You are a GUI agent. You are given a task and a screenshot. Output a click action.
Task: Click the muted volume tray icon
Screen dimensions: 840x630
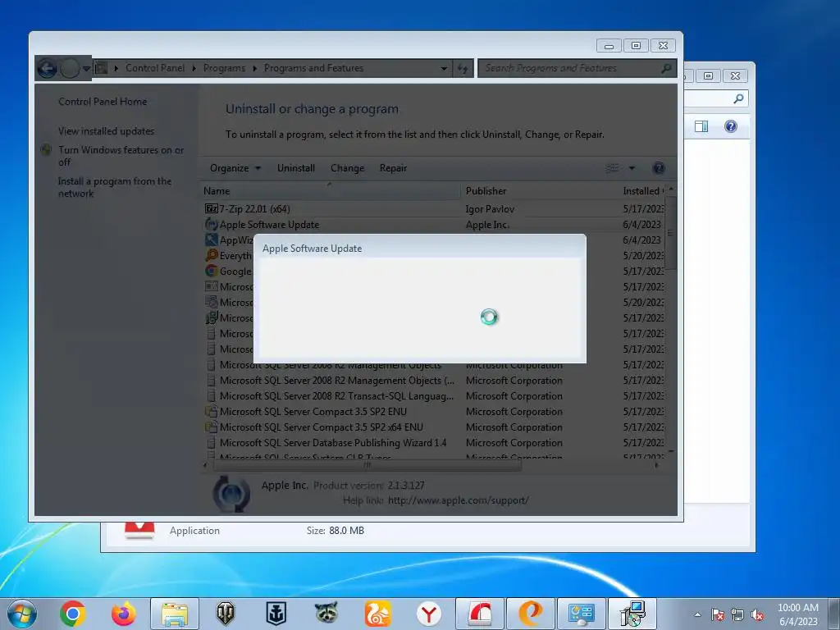tap(757, 614)
